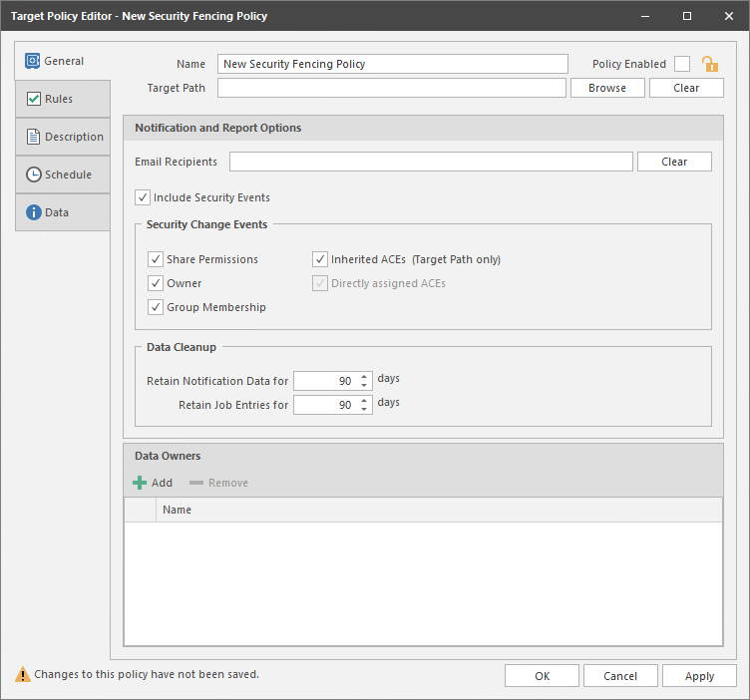750x700 pixels.
Task: Select the Data tab
Action: (63, 211)
